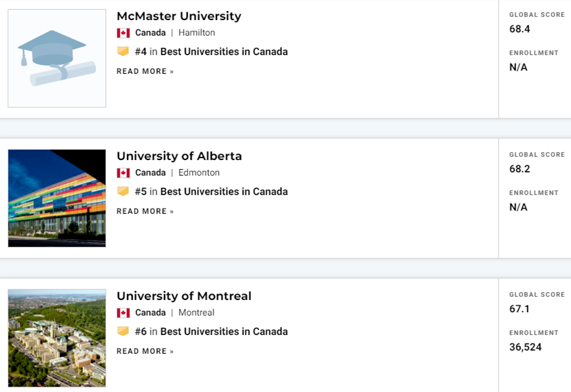Click READ MORE under McMaster University
The image size is (571, 392).
point(145,71)
